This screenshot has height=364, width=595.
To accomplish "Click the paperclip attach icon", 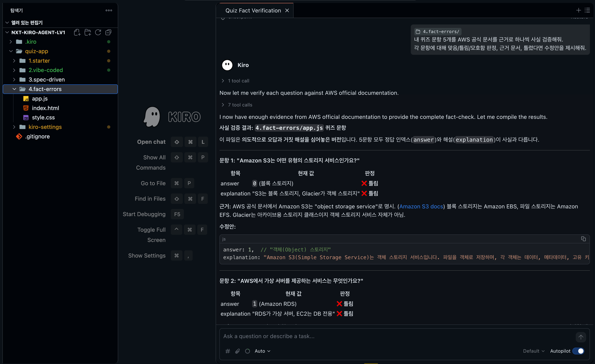I will pyautogui.click(x=237, y=351).
